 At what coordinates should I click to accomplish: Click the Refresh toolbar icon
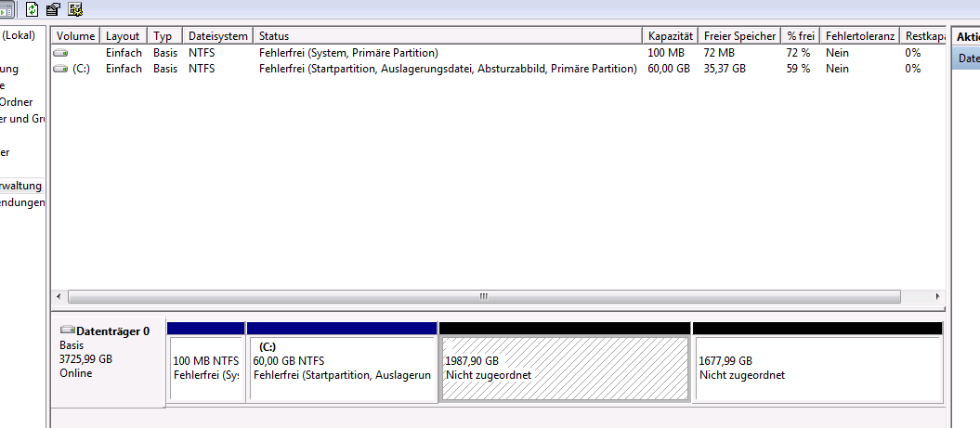tap(33, 9)
